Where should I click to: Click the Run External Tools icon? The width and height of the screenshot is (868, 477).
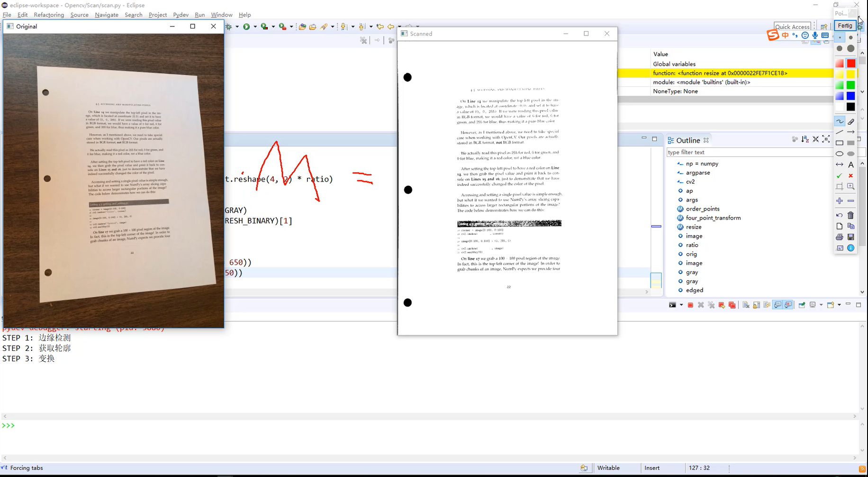pos(282,27)
